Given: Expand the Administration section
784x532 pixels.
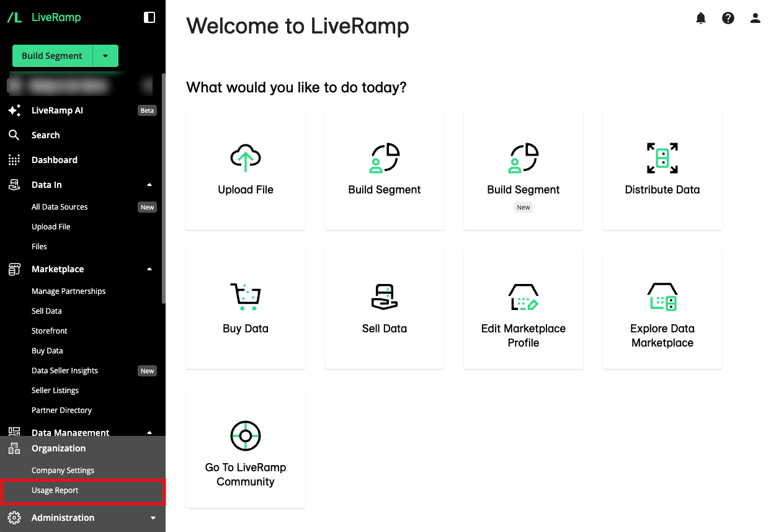Looking at the screenshot, I should pos(153,518).
